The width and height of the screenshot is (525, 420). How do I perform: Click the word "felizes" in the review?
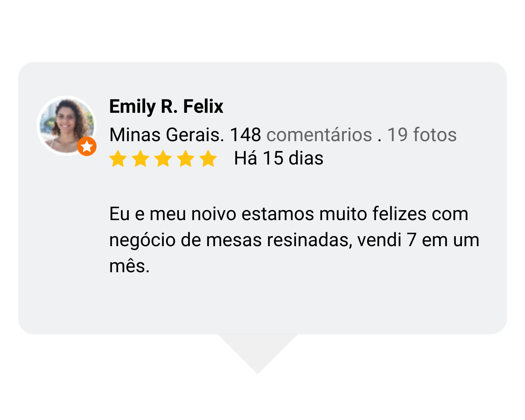[399, 214]
